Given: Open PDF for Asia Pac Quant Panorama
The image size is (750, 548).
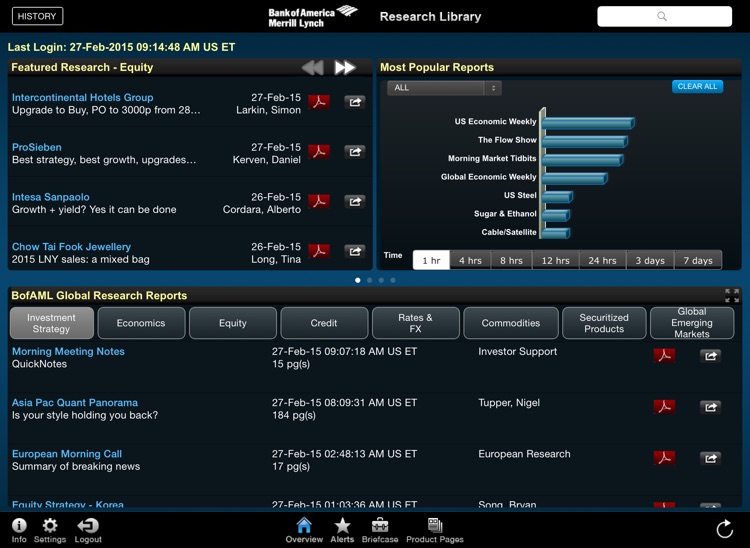Looking at the screenshot, I should (664, 407).
